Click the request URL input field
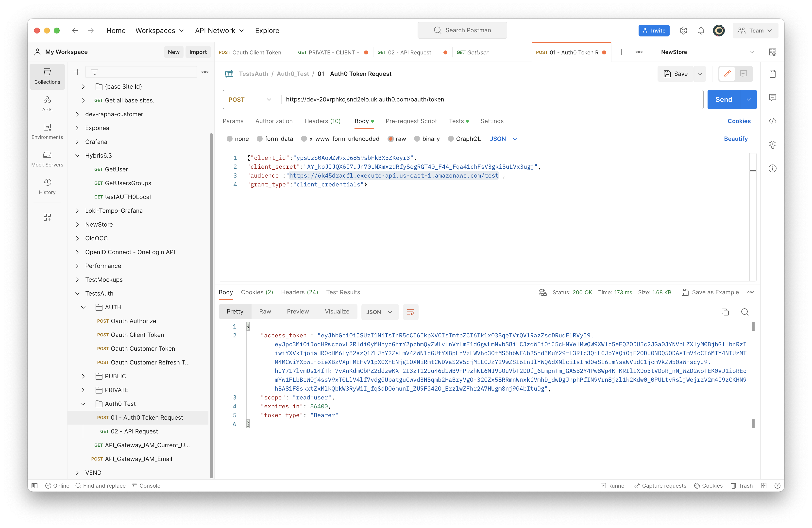The width and height of the screenshot is (812, 528). pos(491,99)
